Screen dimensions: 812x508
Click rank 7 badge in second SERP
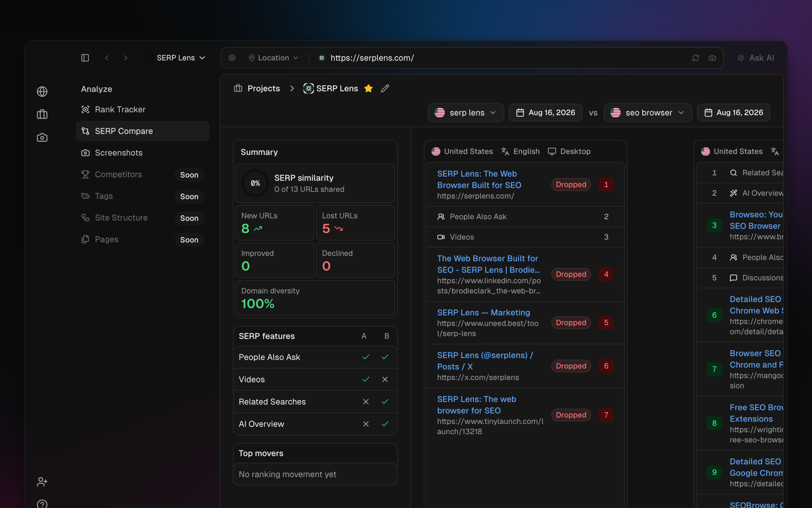[714, 369]
